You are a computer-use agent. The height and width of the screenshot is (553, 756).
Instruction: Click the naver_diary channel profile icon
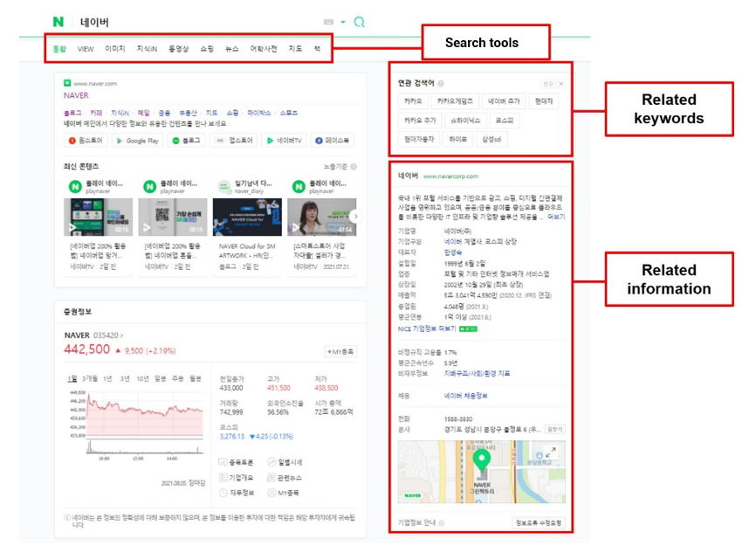(224, 187)
